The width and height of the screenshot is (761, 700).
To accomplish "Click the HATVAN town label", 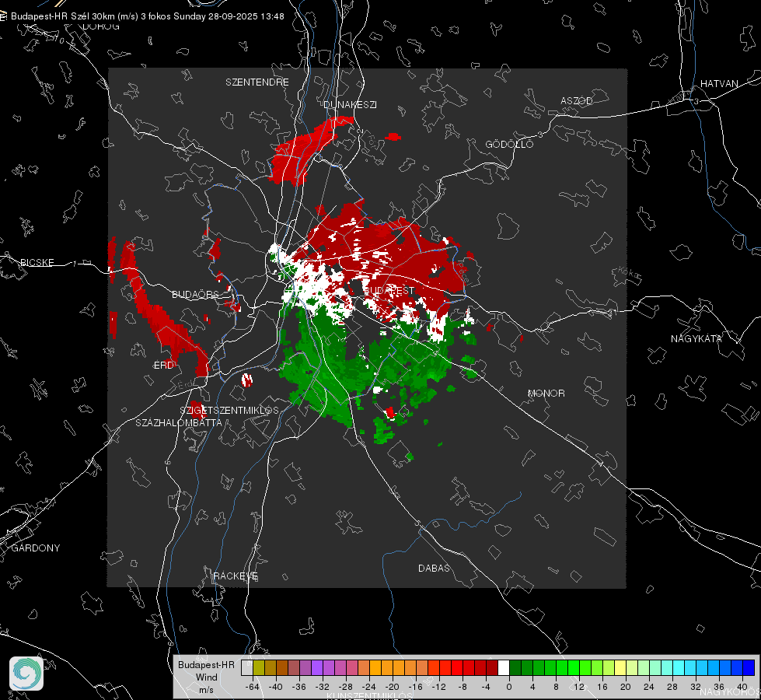I will point(719,83).
